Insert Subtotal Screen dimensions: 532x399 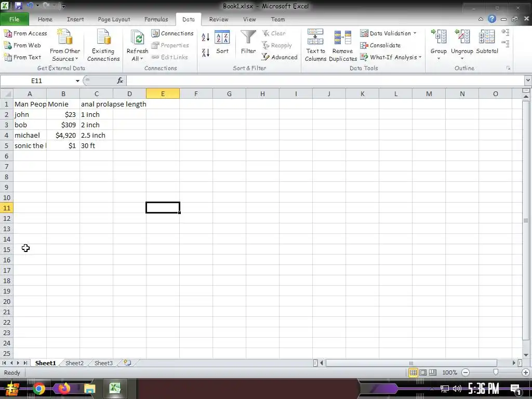point(487,42)
